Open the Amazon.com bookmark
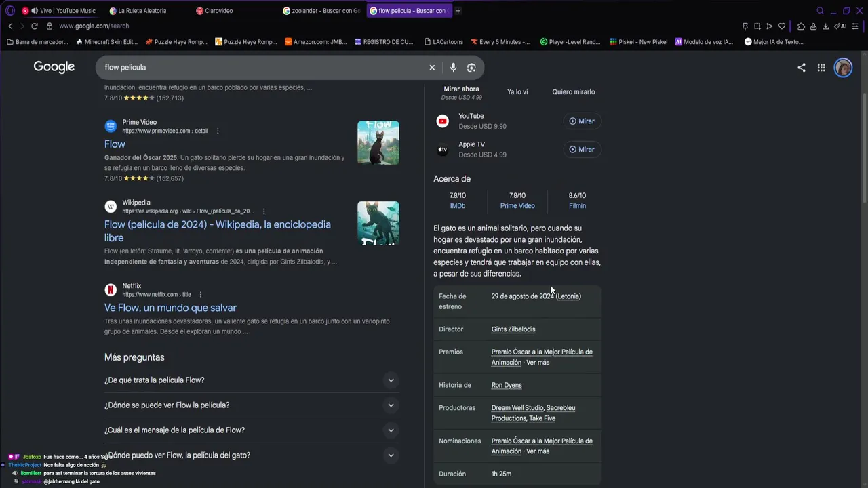 point(316,42)
